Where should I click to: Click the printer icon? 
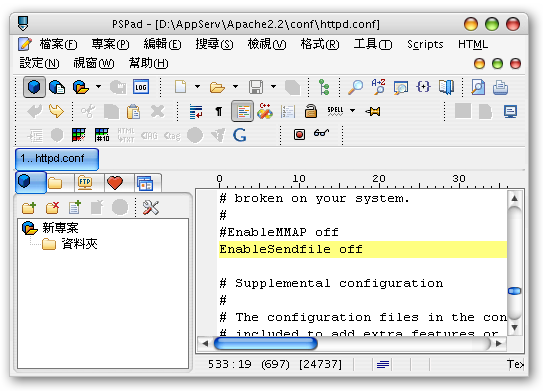500,87
